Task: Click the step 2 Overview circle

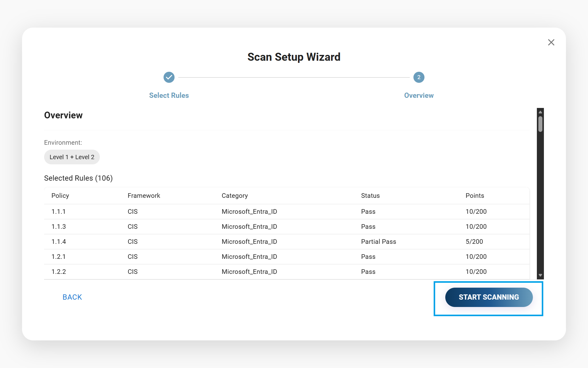Action: [x=419, y=77]
